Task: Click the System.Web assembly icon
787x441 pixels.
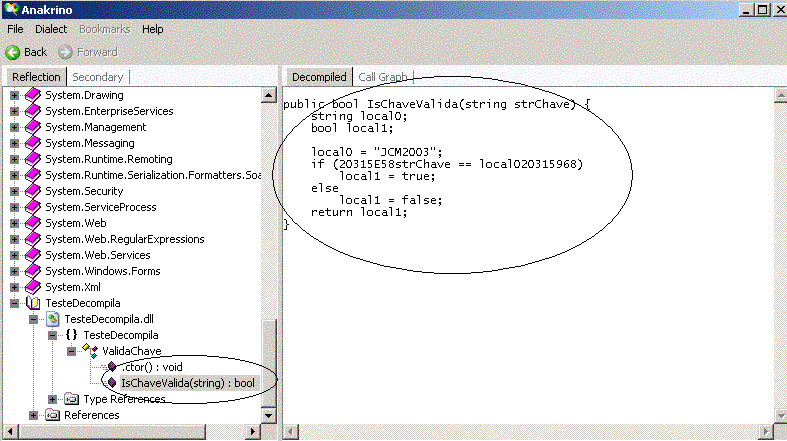Action: (33, 223)
